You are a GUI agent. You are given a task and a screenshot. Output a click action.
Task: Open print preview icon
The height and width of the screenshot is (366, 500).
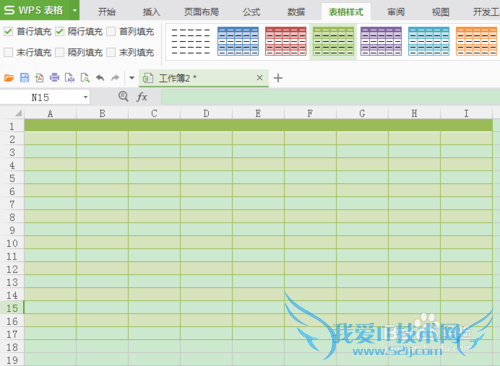click(x=85, y=78)
